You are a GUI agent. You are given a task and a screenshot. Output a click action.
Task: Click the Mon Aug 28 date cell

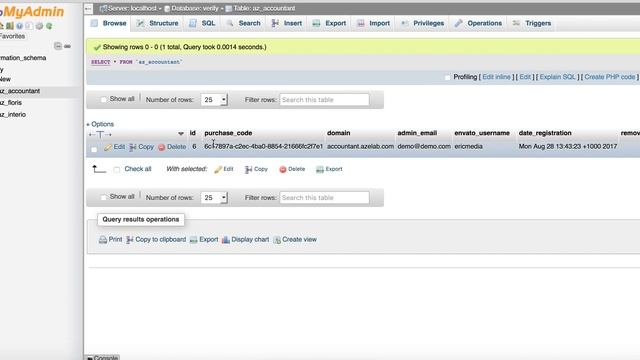pyautogui.click(x=568, y=146)
